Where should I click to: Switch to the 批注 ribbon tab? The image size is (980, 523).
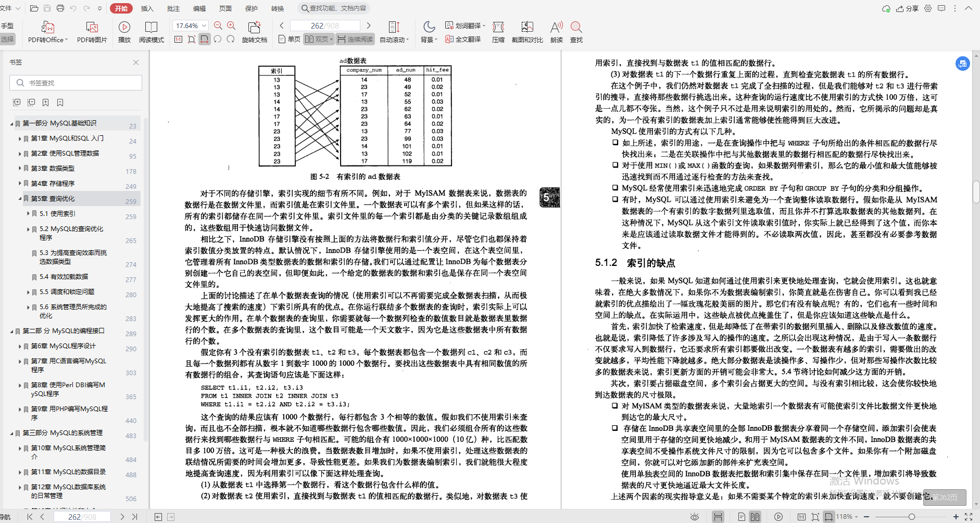173,8
